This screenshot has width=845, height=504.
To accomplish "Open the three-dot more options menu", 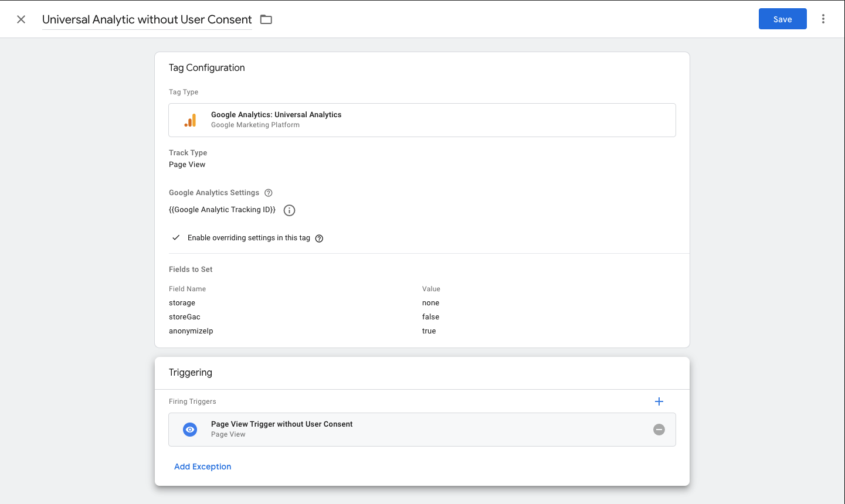I will pyautogui.click(x=823, y=19).
